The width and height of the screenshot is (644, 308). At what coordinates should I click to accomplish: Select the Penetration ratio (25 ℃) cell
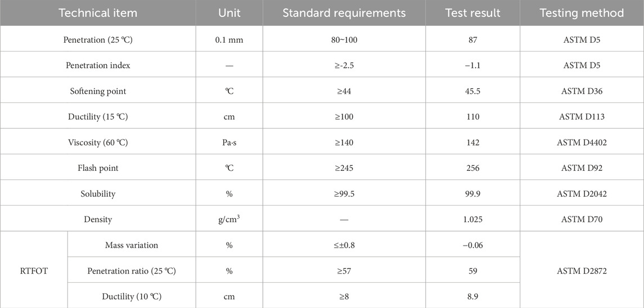132,271
